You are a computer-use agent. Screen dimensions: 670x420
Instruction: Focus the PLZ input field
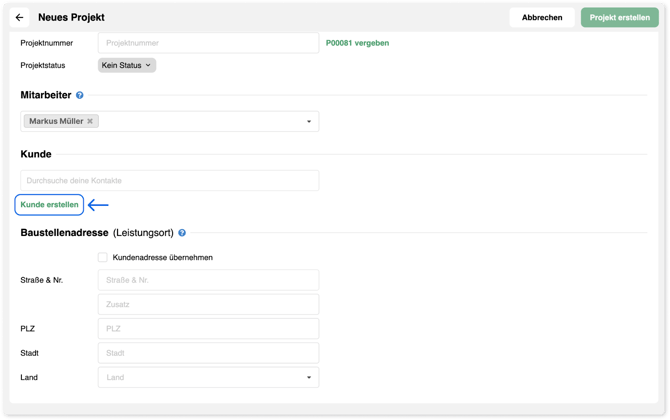tap(208, 329)
